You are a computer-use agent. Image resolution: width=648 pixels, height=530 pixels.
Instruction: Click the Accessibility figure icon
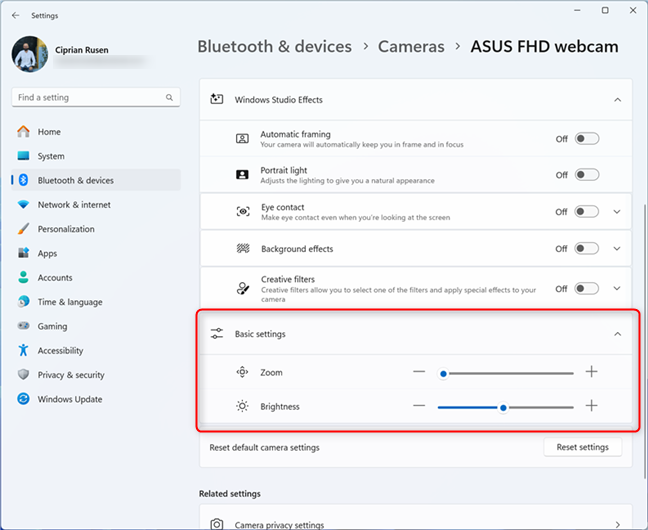coord(24,350)
